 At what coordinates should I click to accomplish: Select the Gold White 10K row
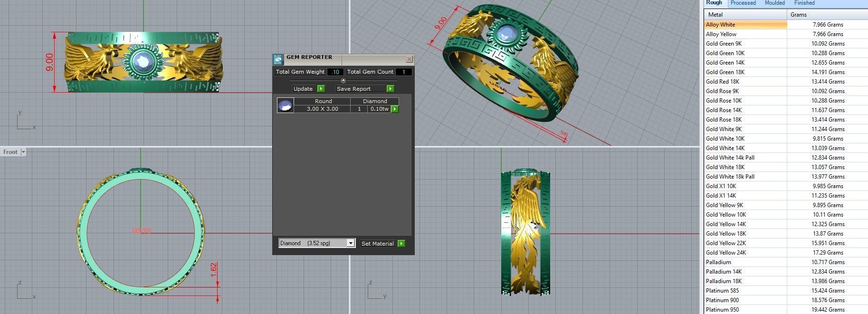[786, 139]
